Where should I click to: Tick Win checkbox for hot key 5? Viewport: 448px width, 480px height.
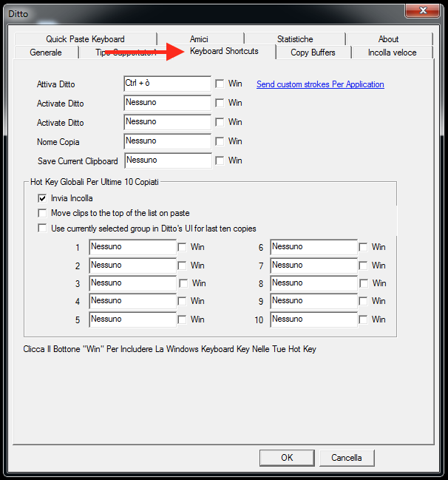(182, 320)
